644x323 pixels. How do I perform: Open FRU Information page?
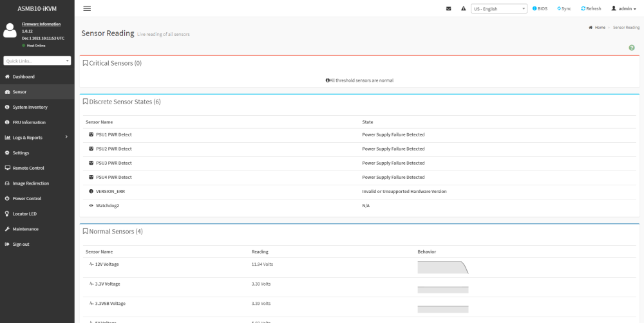37,122
